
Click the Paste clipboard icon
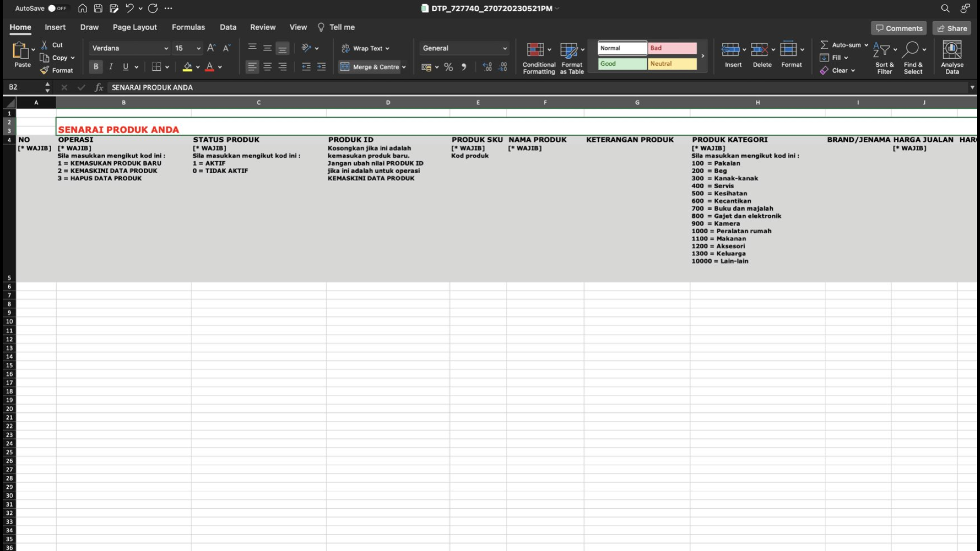pos(20,51)
